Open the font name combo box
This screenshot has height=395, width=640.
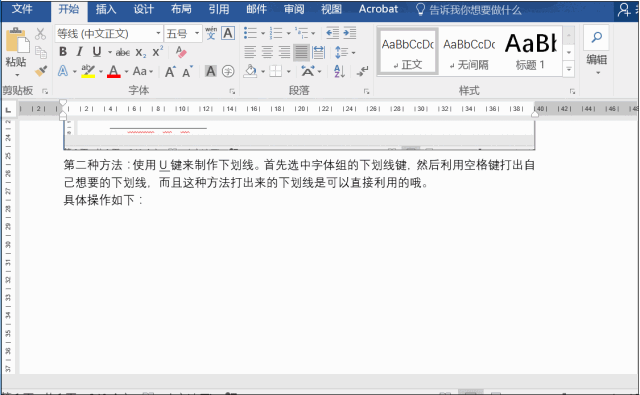point(109,33)
